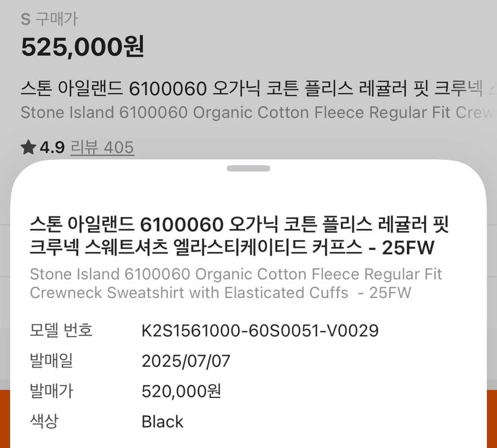Image resolution: width=497 pixels, height=448 pixels.
Task: Tap the 525,000원 purchase price
Action: click(x=83, y=47)
